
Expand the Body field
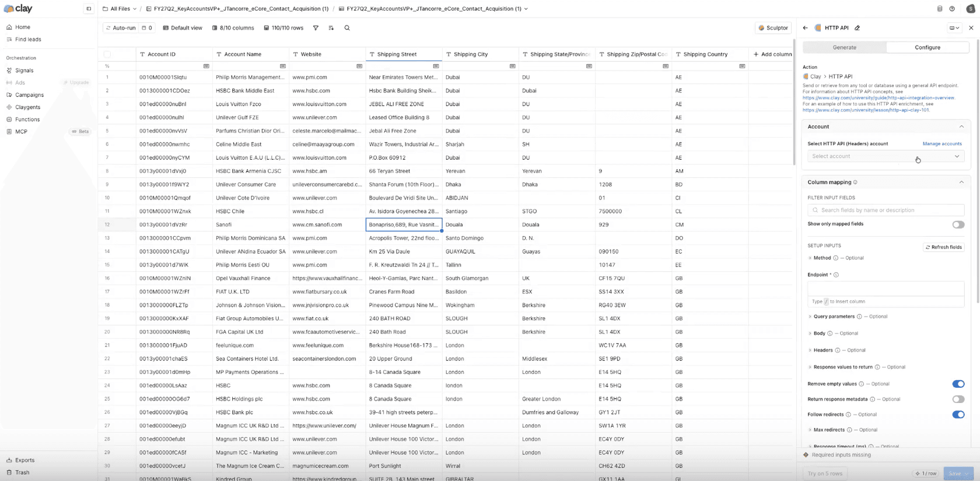click(810, 333)
